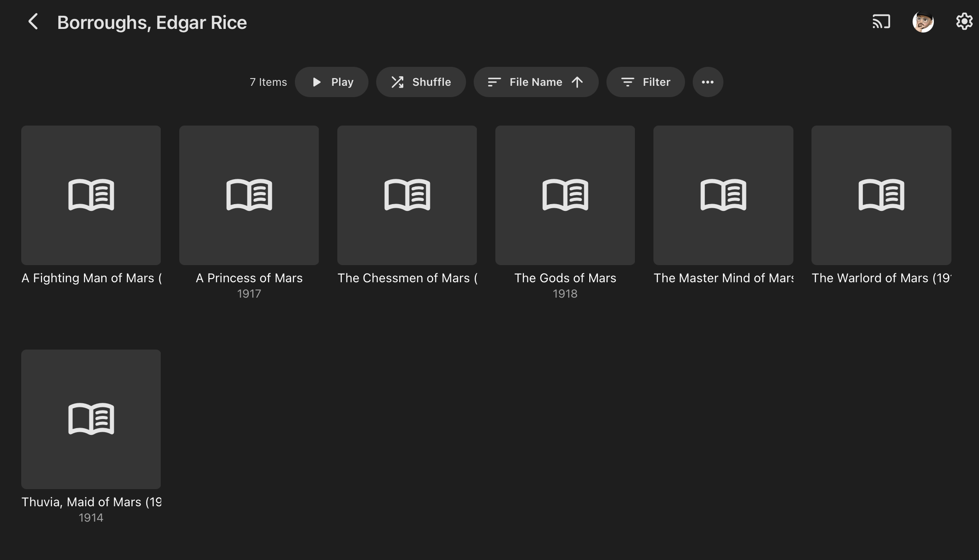Click the A Princess of Mars title link
This screenshot has height=560, width=979.
point(249,278)
